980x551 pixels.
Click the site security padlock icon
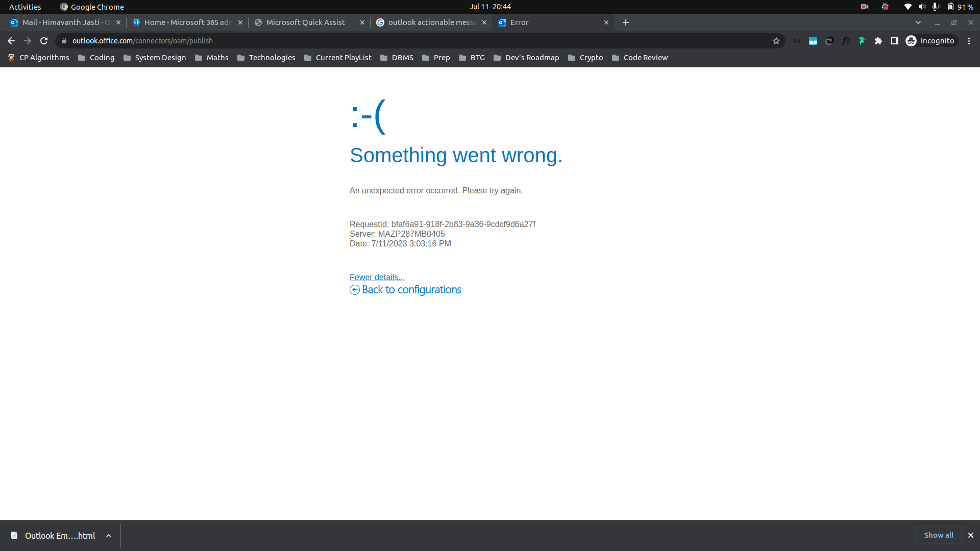(64, 41)
